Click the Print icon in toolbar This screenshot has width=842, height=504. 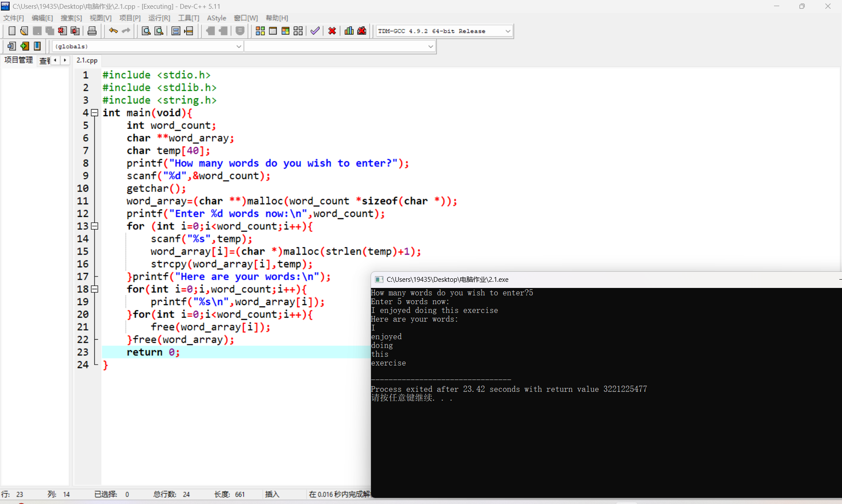coord(92,31)
